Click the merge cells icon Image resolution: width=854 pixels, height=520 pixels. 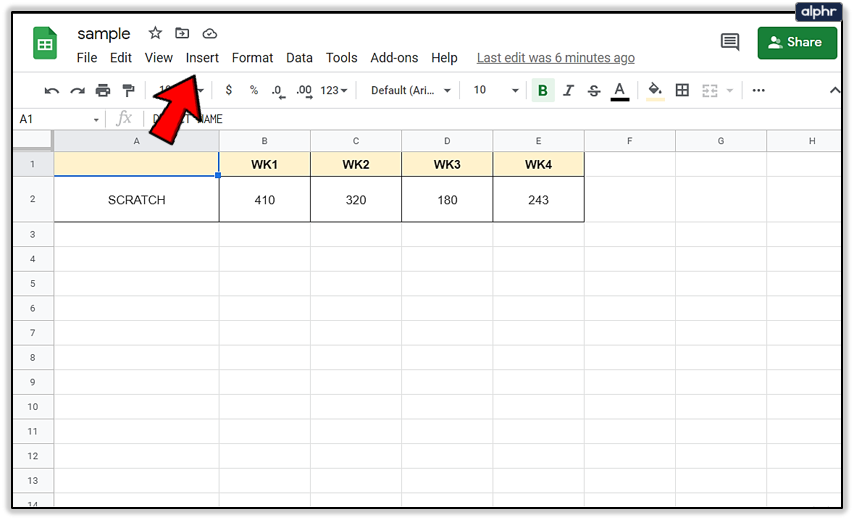pos(710,90)
